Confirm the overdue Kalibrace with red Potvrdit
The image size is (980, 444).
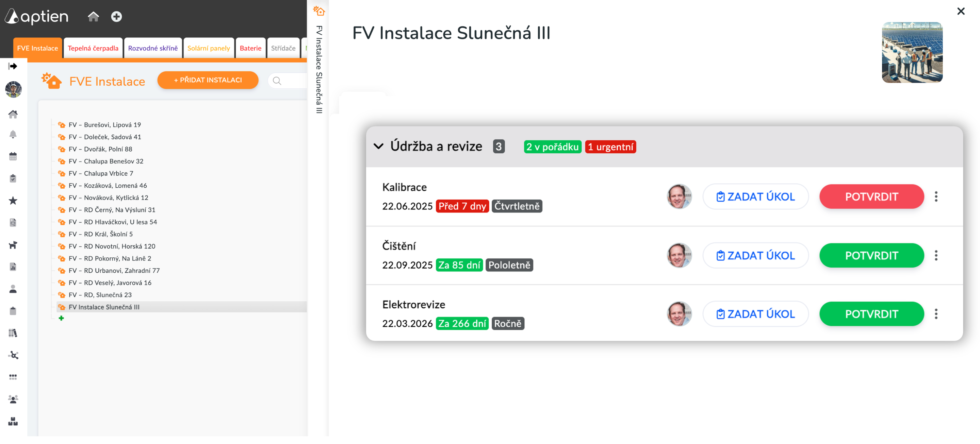[871, 197]
